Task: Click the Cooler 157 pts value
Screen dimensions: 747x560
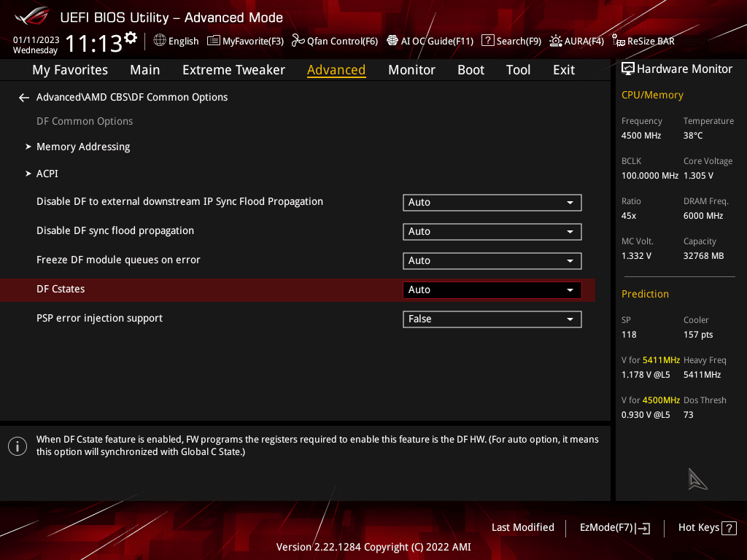Action: (698, 335)
